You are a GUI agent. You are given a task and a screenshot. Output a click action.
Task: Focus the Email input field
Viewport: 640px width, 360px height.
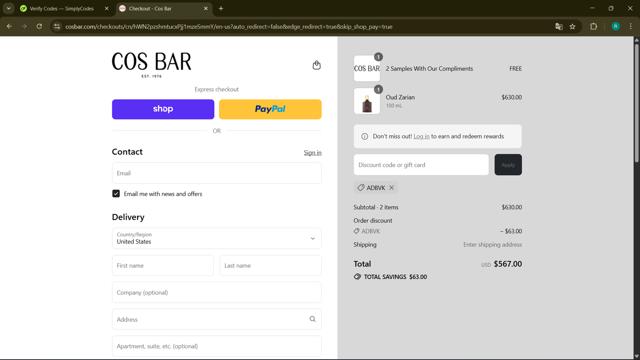pyautogui.click(x=217, y=173)
